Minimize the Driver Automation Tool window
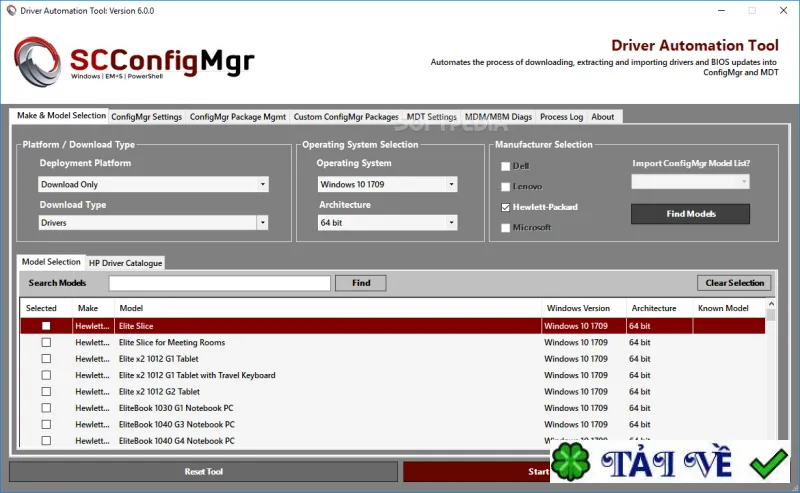This screenshot has height=493, width=800. 721,10
